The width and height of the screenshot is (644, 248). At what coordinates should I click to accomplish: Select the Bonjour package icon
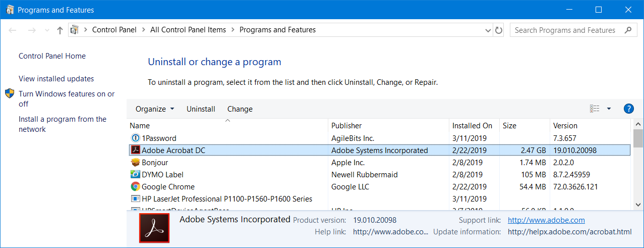135,163
